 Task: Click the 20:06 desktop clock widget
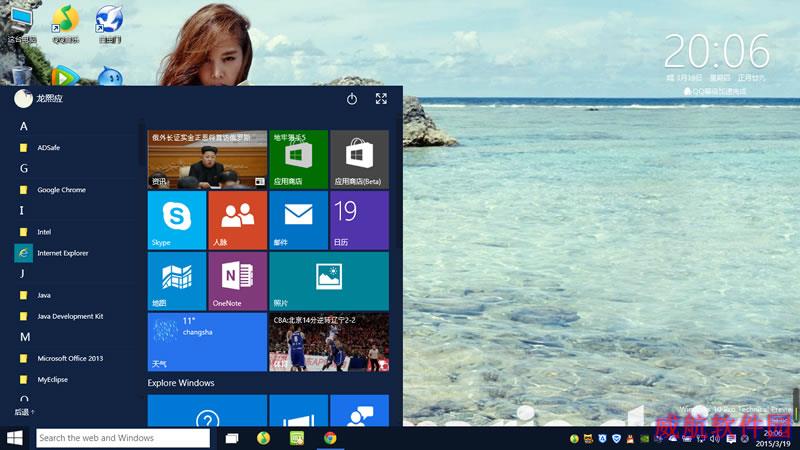coord(716,52)
